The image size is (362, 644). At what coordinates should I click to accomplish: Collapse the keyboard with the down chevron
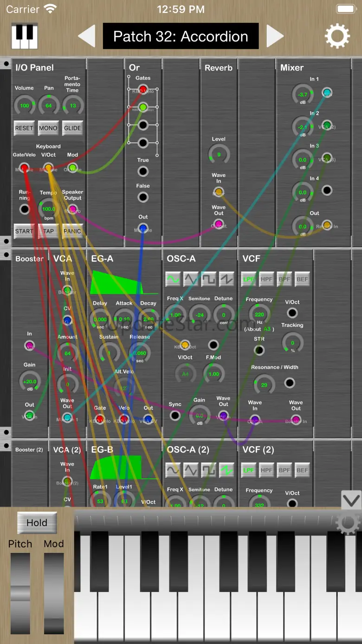(351, 501)
